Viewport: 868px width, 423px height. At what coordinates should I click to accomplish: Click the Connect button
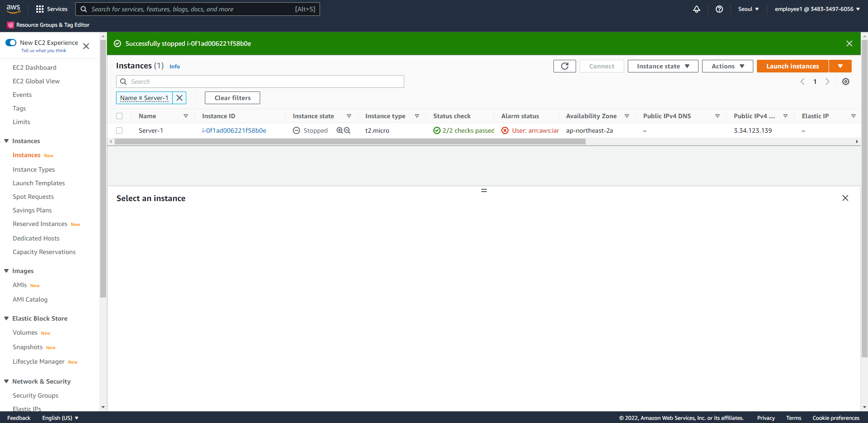(601, 66)
